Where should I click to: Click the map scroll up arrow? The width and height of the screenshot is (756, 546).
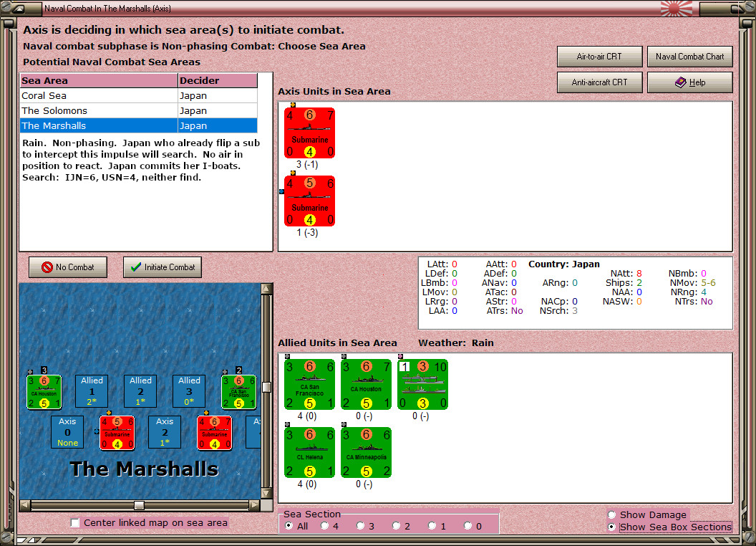266,289
